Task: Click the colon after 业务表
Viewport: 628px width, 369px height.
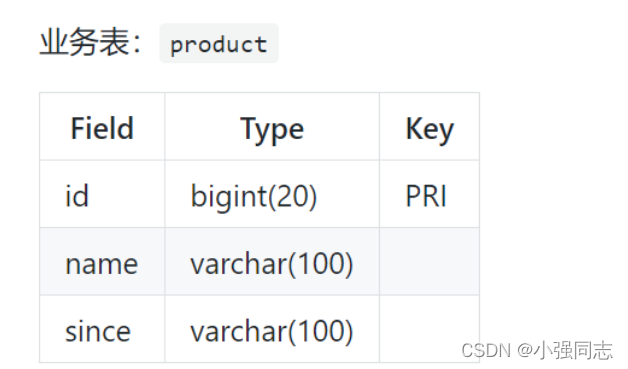Action: pos(137,43)
